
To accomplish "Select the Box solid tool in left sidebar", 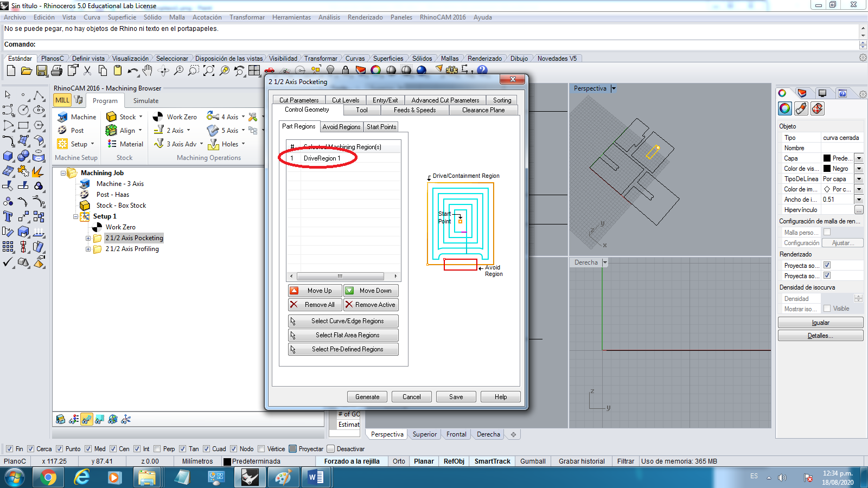I will tap(8, 156).
